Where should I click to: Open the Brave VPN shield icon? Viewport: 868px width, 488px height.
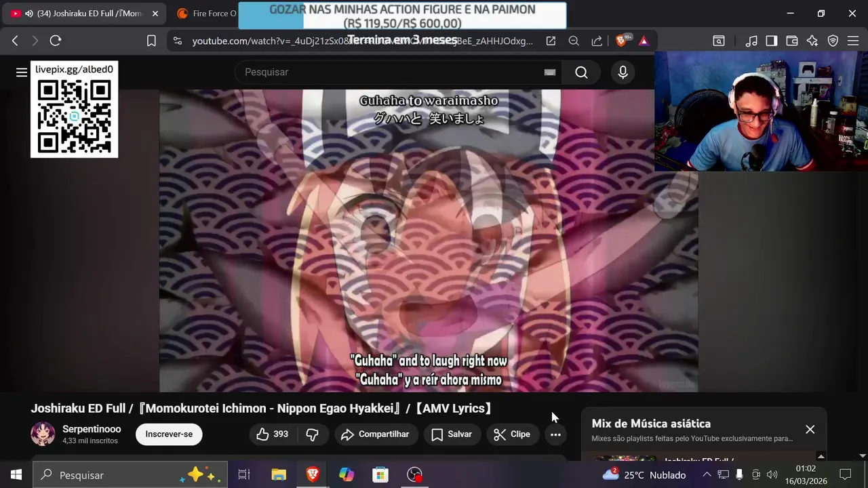click(x=833, y=41)
